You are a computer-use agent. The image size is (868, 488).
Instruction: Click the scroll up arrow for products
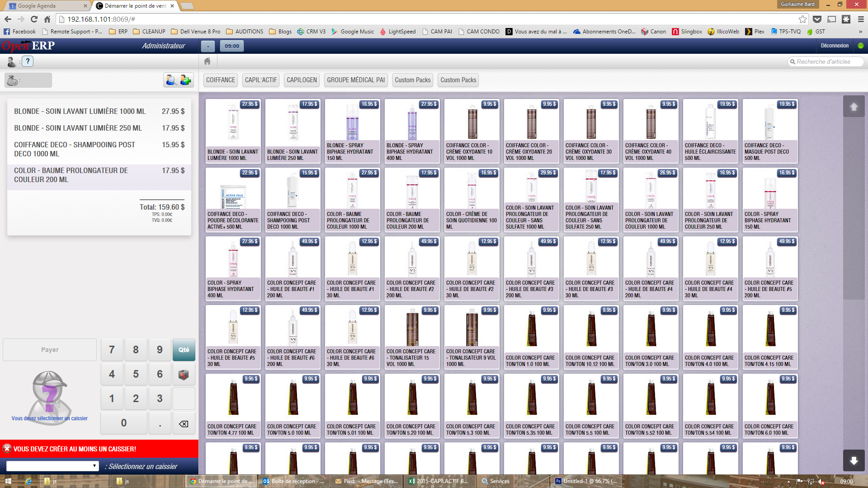pyautogui.click(x=854, y=107)
